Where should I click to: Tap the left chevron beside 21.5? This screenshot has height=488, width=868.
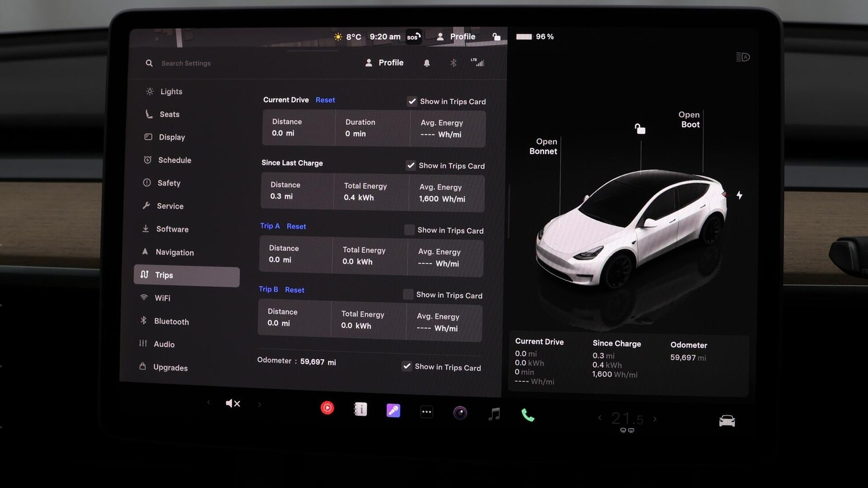click(600, 418)
